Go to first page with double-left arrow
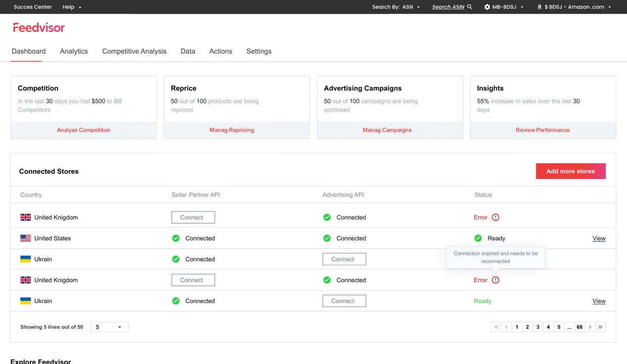Screen dimensions: 627x364 coord(496,327)
